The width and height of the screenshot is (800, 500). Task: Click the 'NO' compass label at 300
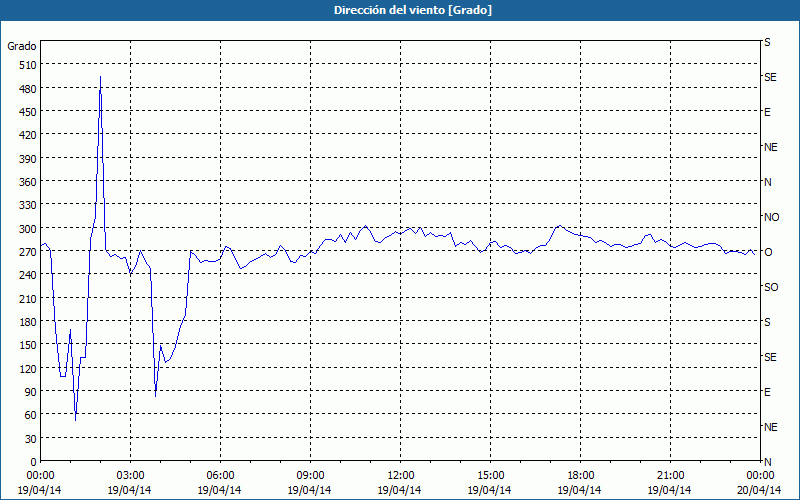click(771, 217)
